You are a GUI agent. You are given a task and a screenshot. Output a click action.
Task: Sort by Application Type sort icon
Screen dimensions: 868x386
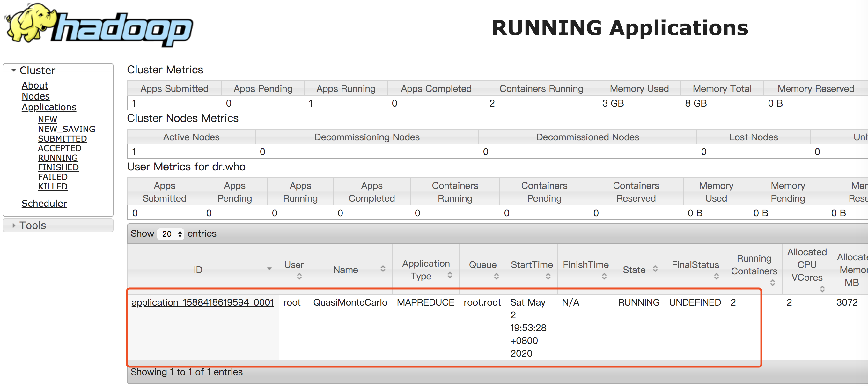(450, 275)
